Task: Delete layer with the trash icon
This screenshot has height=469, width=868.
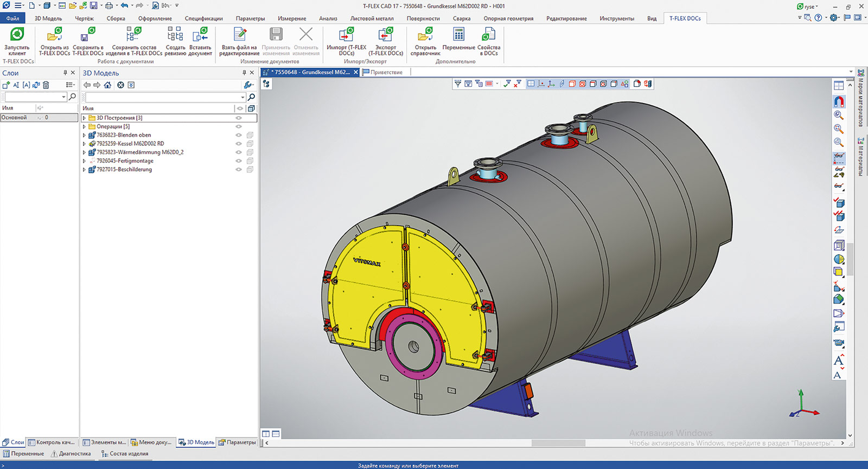Action: tap(46, 85)
